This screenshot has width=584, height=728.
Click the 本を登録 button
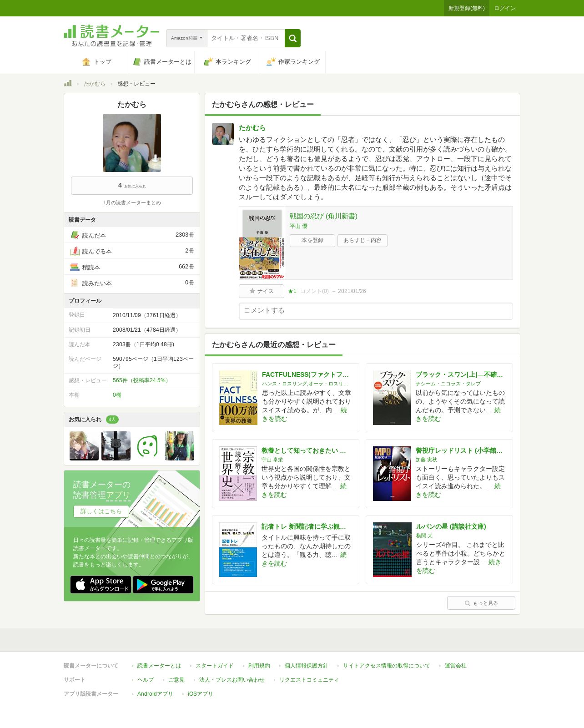click(312, 240)
